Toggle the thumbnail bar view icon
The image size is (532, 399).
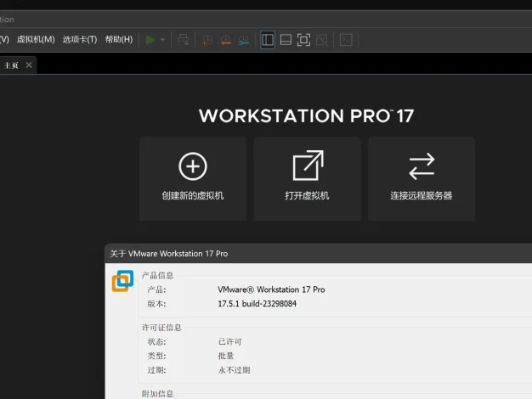[286, 40]
